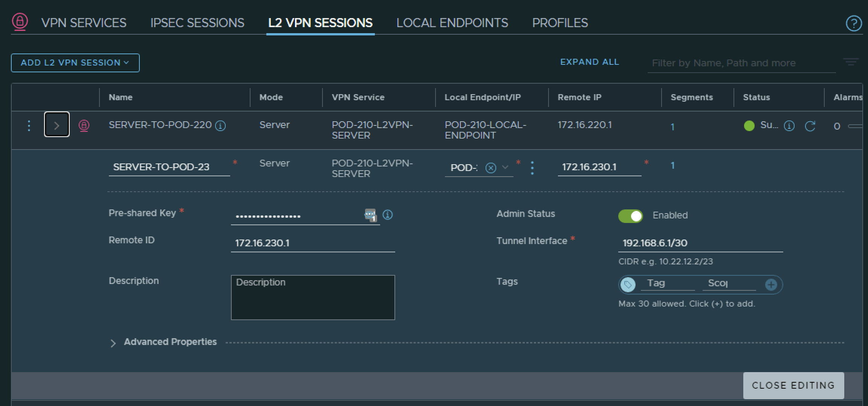
Task: Open local endpoint three-dot options menu
Action: (x=532, y=168)
